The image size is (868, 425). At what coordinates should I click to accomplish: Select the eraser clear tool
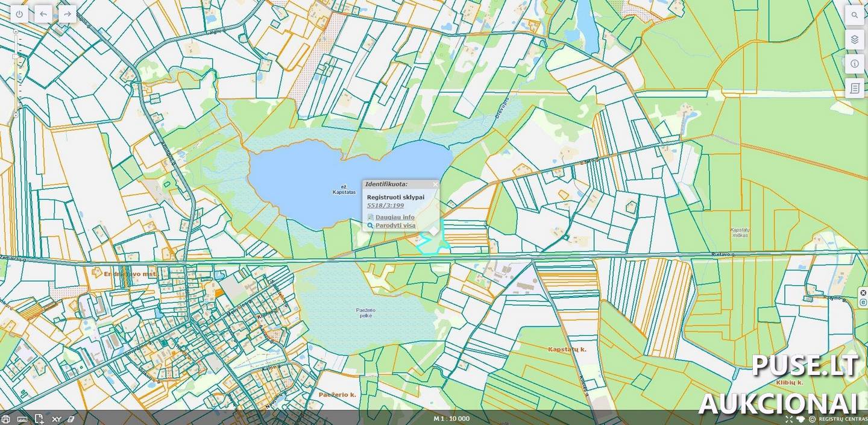(71, 419)
